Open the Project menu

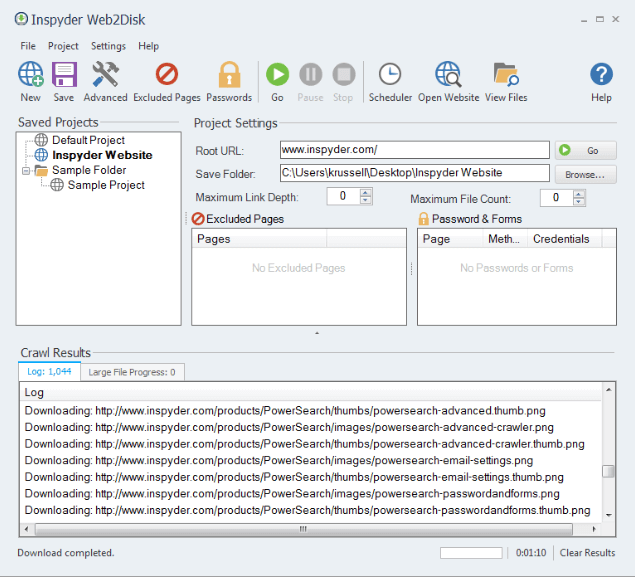coord(63,46)
